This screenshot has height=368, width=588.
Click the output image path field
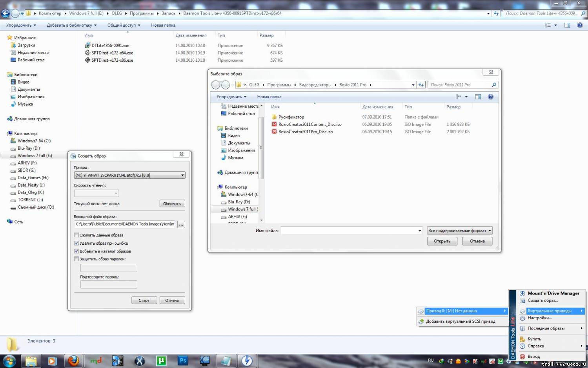click(125, 224)
